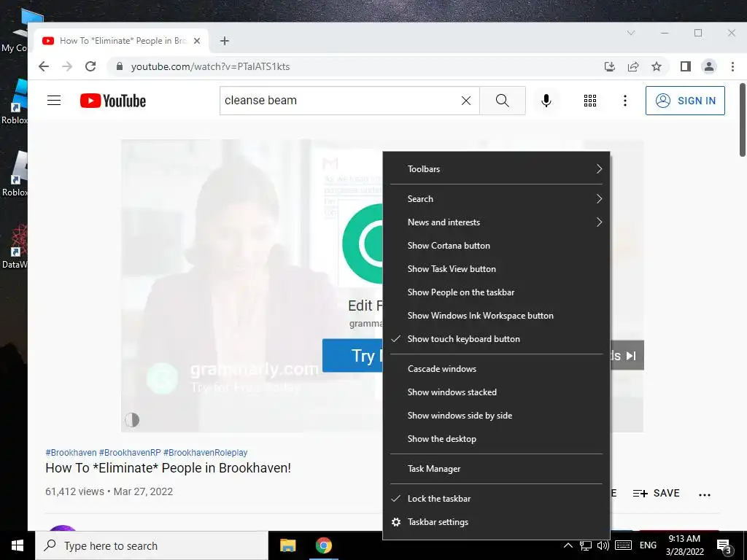Open network tray icon

pyautogui.click(x=586, y=545)
